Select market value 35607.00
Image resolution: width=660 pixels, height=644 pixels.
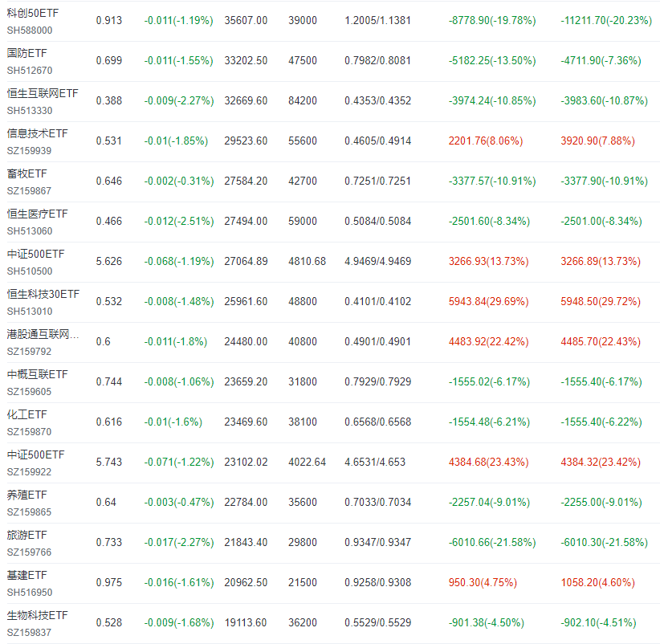click(x=246, y=20)
